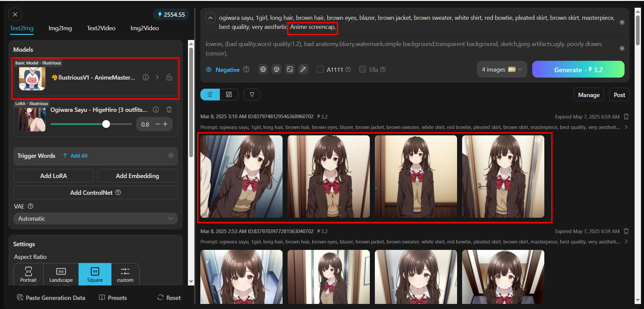Increase LoRA weight with plus button

pos(165,124)
